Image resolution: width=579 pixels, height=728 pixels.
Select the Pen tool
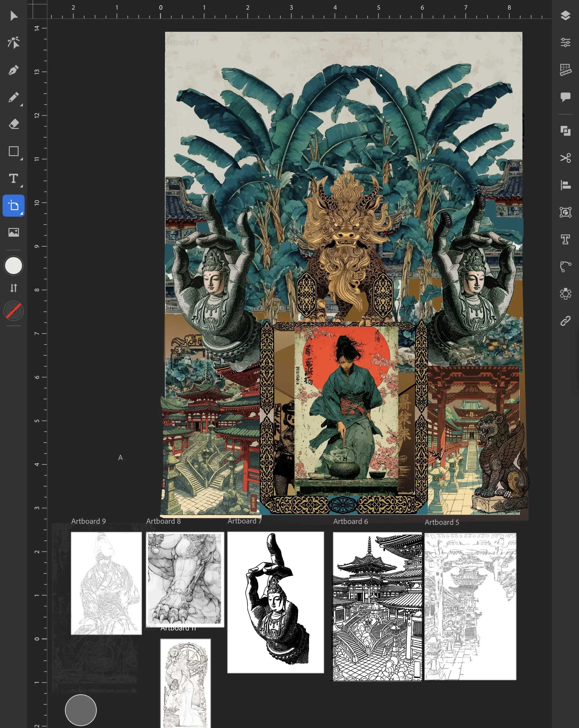[x=14, y=70]
